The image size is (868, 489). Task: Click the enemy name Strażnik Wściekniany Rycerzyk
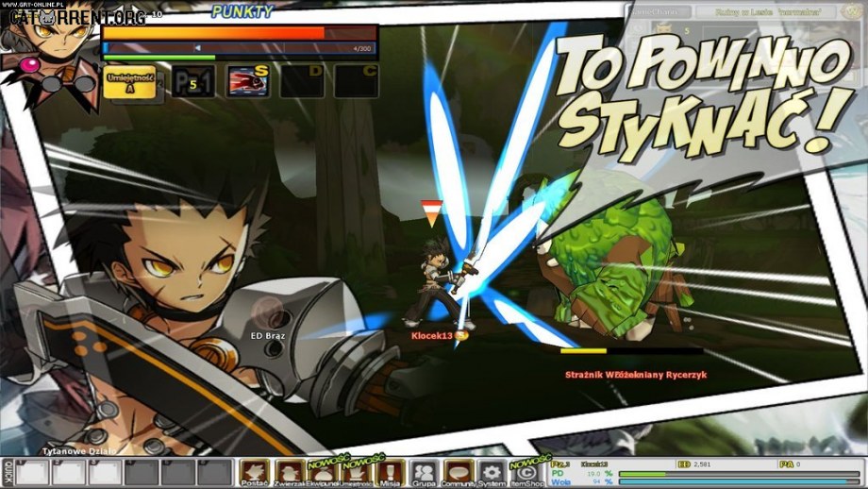[x=636, y=375]
